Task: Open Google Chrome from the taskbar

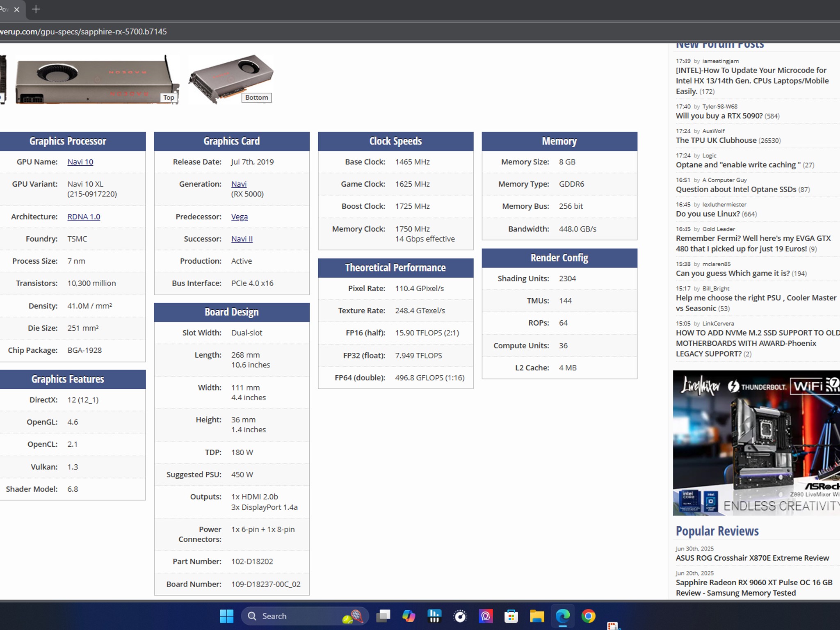Action: pos(588,616)
